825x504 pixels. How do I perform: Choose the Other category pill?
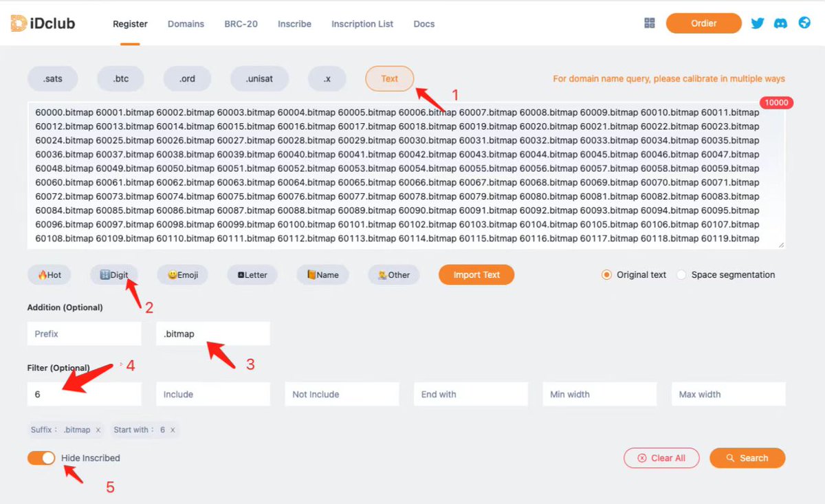394,275
